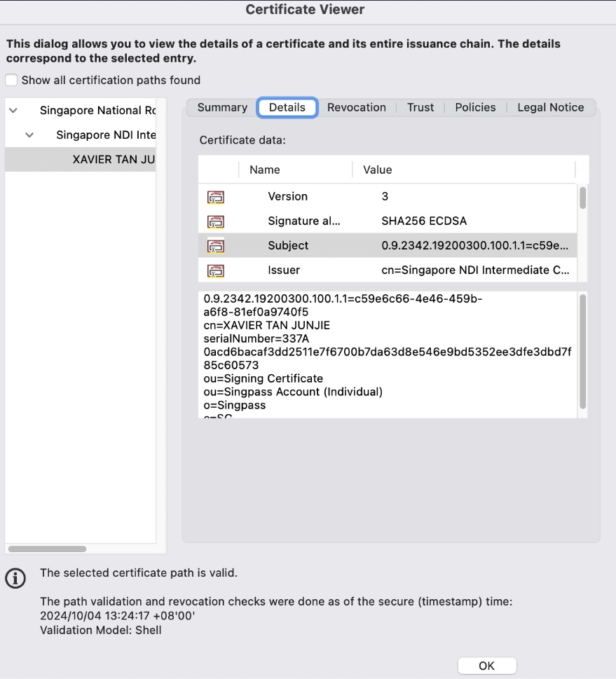Screen dimensions: 616x679
Task: Click the Name column header
Action: (265, 170)
